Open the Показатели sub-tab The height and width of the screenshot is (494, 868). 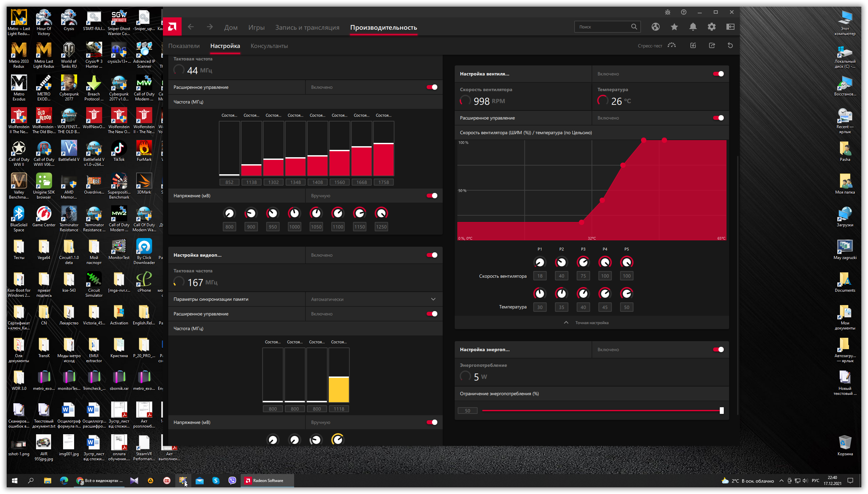(x=184, y=46)
